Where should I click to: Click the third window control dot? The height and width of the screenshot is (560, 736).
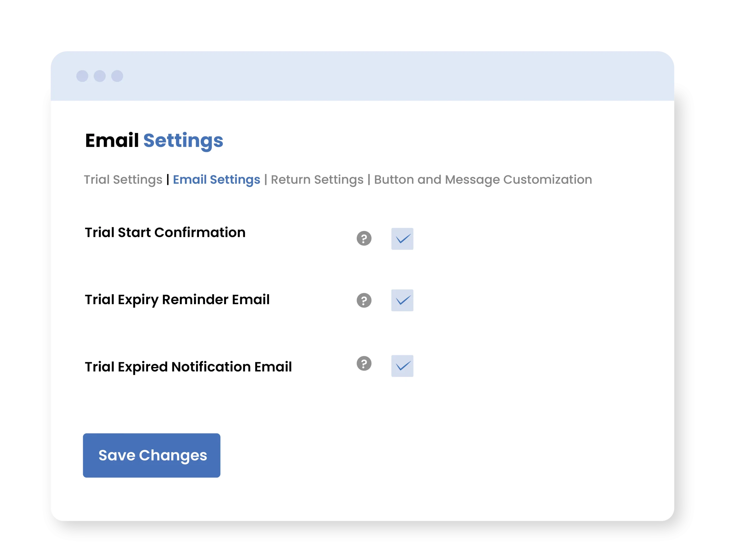[x=117, y=76]
